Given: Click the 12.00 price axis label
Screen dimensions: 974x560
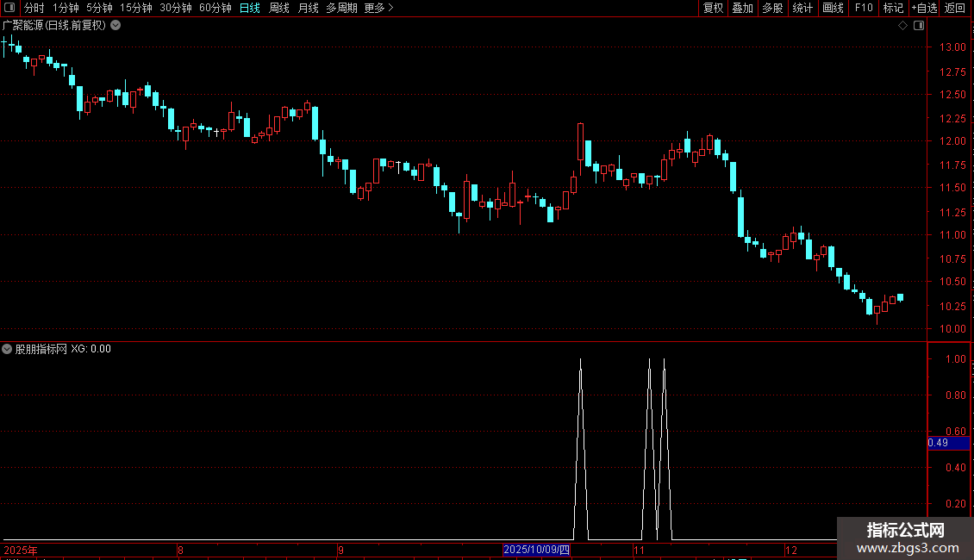Looking at the screenshot, I should coord(952,141).
